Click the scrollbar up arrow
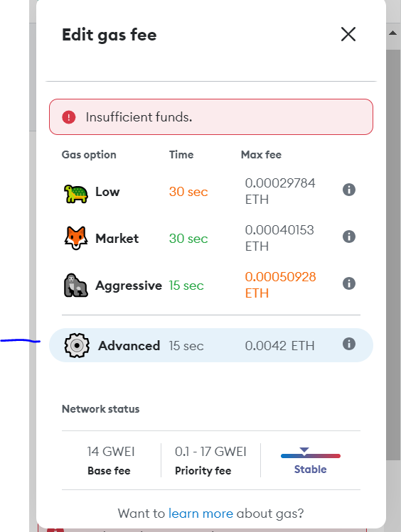The image size is (401, 532). (x=393, y=33)
